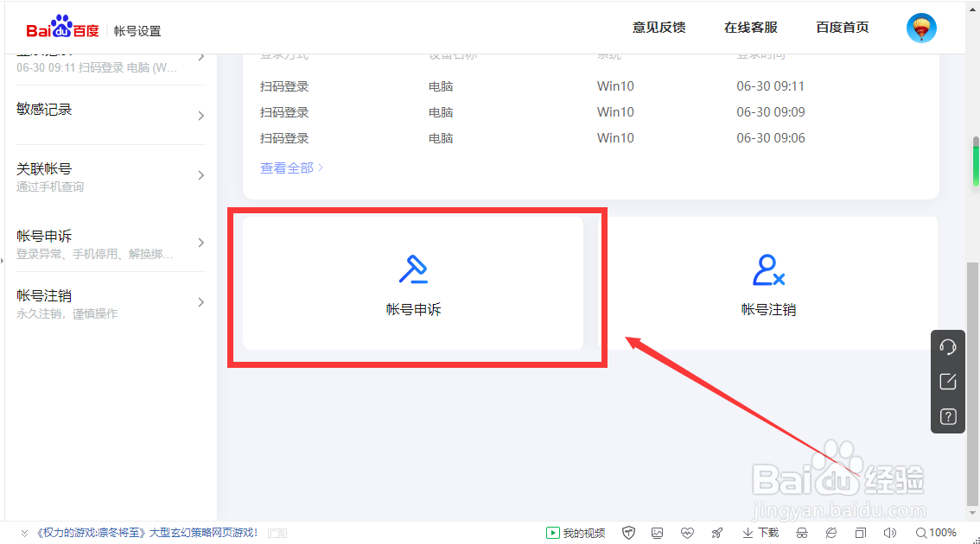Click the rocket speed-boost icon in status bar
The width and height of the screenshot is (980, 544).
(x=716, y=533)
